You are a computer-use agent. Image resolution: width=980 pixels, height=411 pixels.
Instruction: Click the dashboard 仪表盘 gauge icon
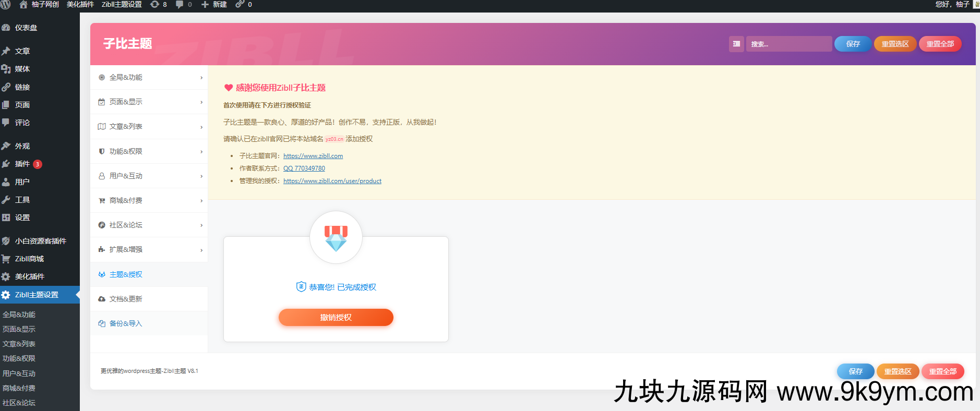pos(6,28)
